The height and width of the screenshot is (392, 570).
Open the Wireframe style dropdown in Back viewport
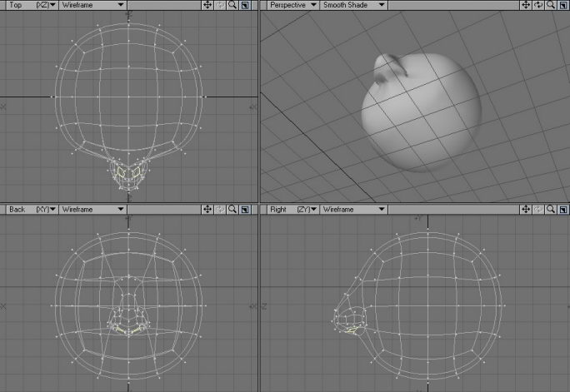[x=92, y=210]
